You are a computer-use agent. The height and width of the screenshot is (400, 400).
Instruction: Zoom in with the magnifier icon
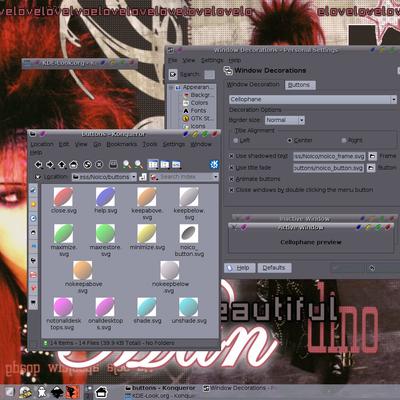(x=127, y=164)
